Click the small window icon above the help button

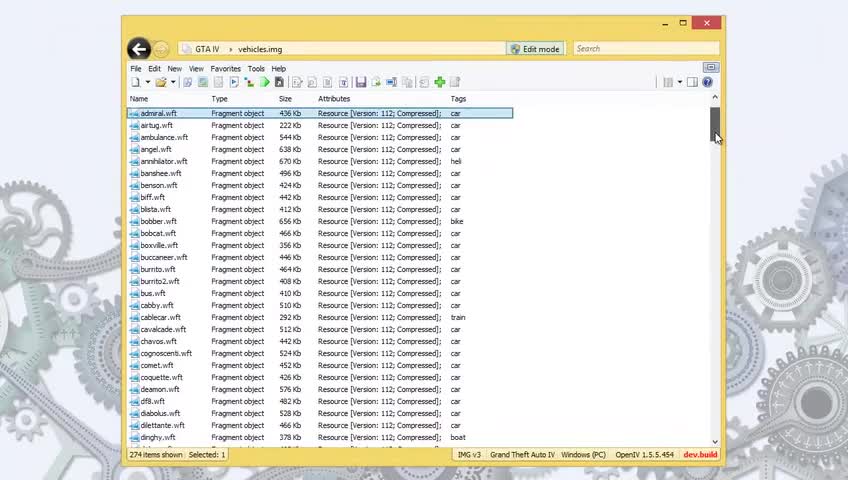[x=711, y=67]
